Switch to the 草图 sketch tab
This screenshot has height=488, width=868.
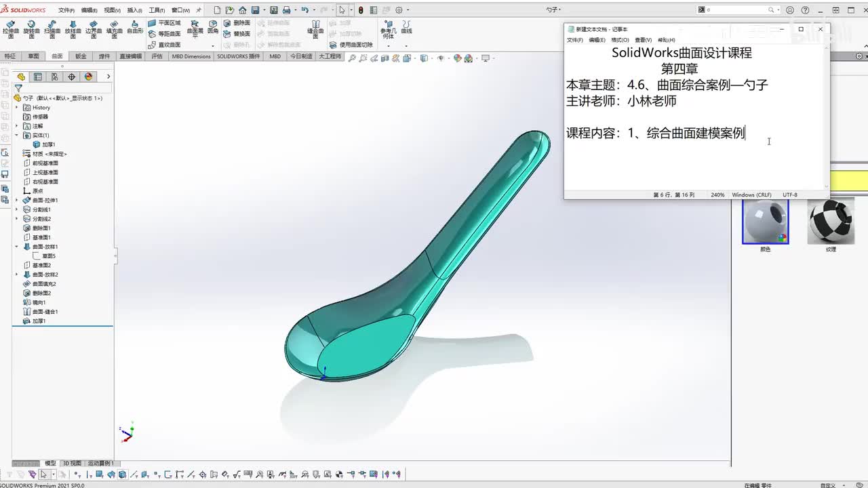click(33, 56)
